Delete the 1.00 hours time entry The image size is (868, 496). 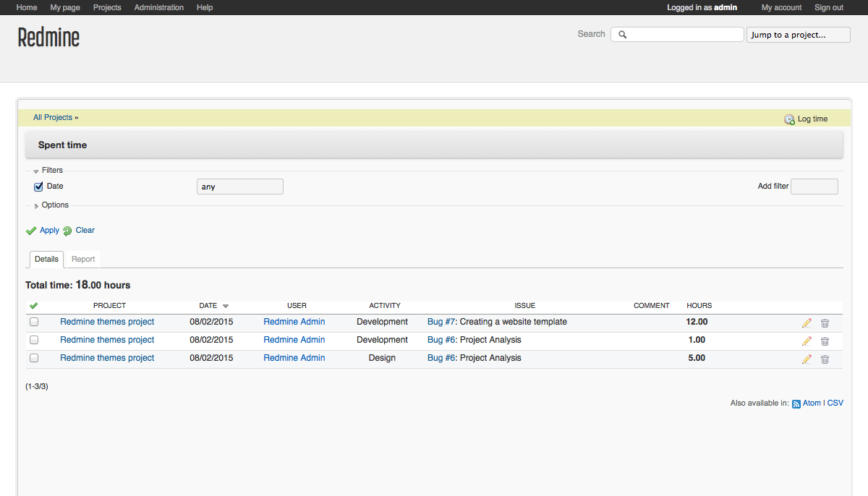pos(825,341)
